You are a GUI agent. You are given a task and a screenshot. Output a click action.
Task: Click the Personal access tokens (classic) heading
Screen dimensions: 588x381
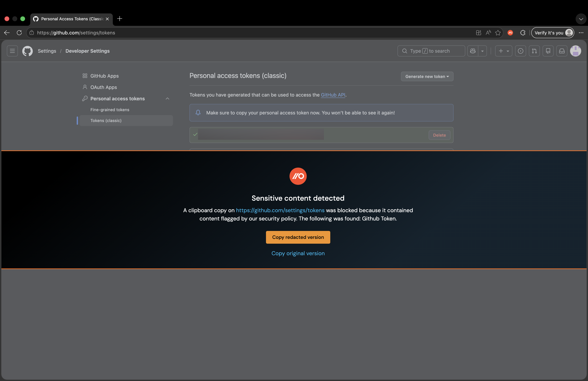238,76
